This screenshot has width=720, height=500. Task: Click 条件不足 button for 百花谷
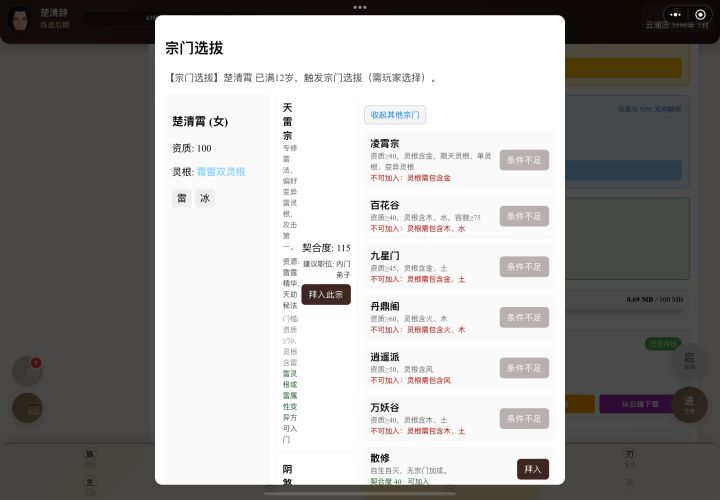pyautogui.click(x=524, y=216)
